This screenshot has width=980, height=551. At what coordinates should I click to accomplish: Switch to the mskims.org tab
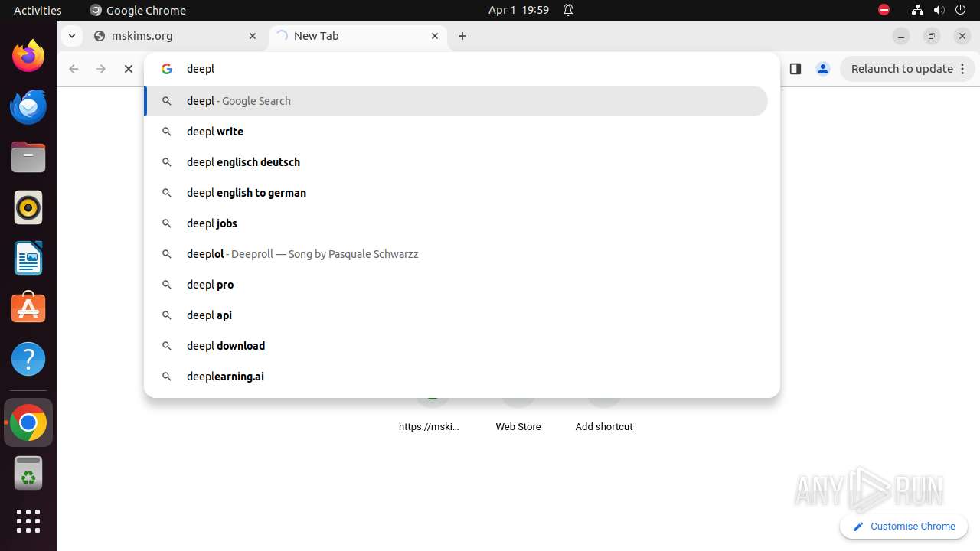pos(175,36)
